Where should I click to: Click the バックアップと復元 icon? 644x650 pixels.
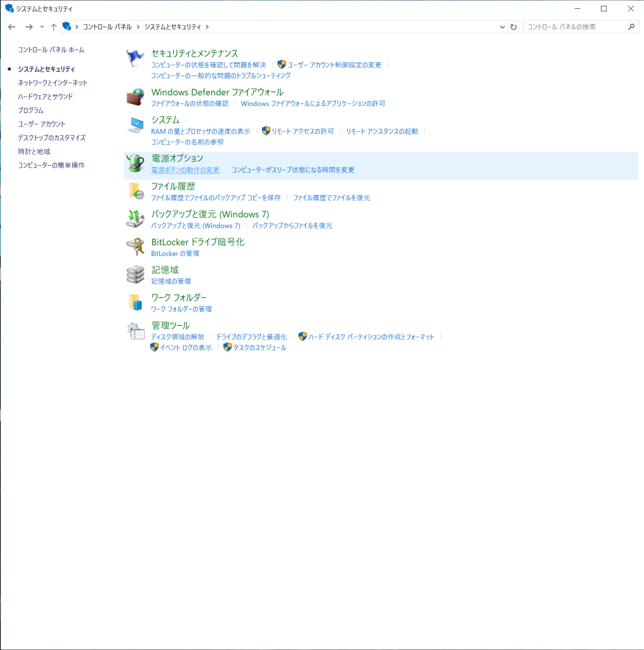coord(135,219)
